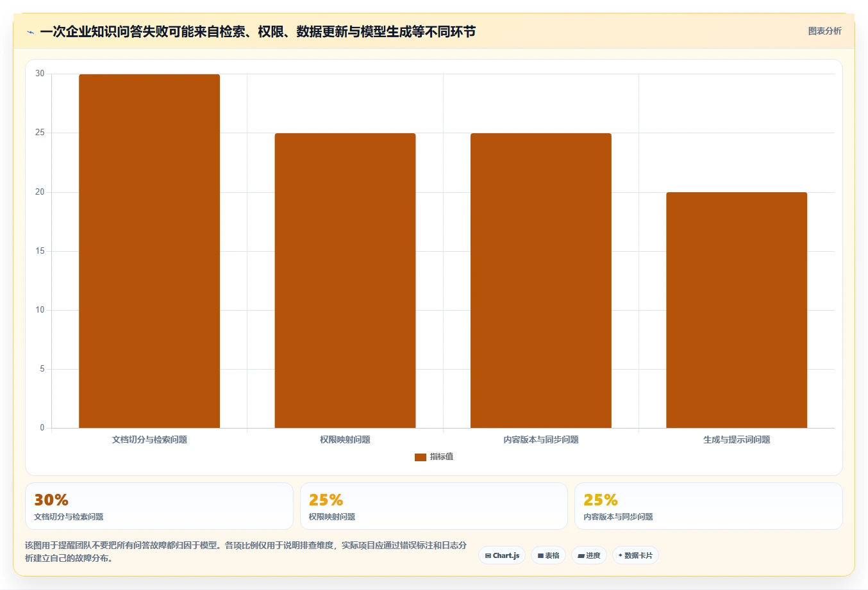
Task: Click the 文档切分与检索问题 bar in the chart
Action: click(149, 251)
